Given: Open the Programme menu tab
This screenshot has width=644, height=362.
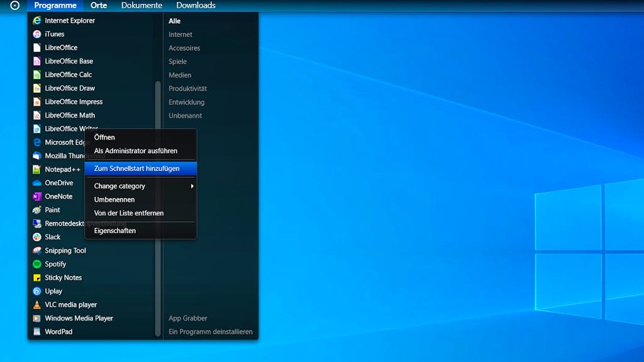Looking at the screenshot, I should click(x=55, y=5).
